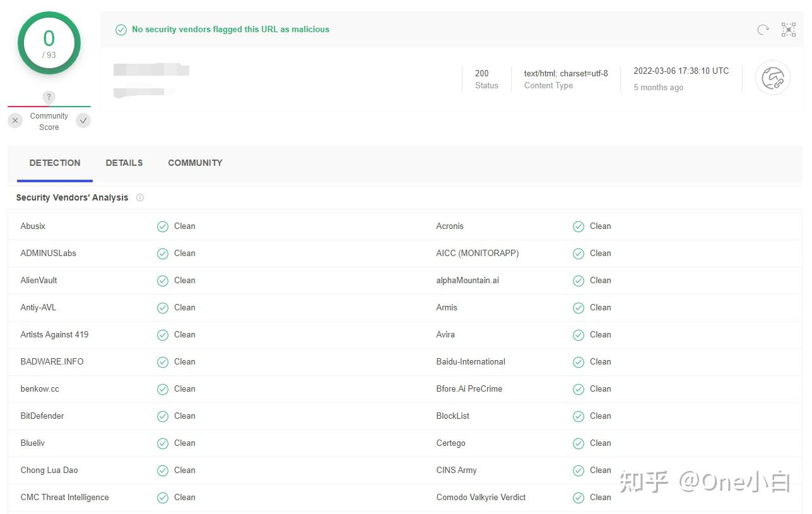Click the Security Vendors' Analysis heading
Image resolution: width=812 pixels, height=514 pixels.
(72, 197)
